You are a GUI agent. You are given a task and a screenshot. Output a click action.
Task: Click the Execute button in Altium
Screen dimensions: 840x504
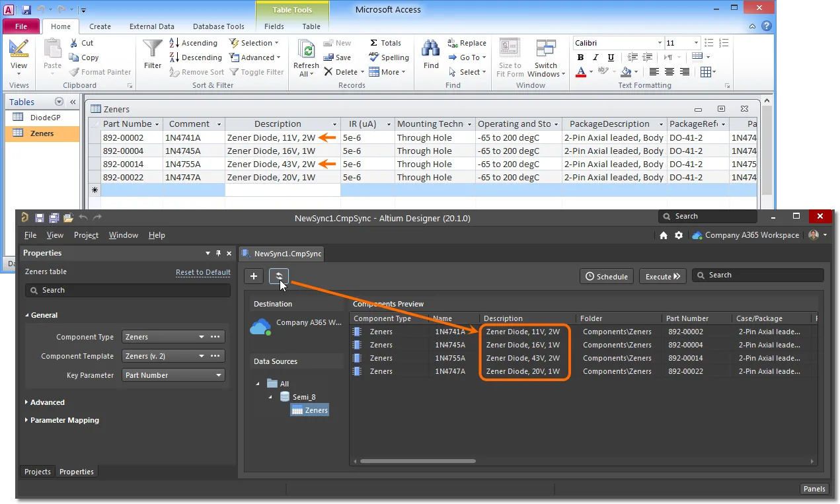pyautogui.click(x=663, y=276)
